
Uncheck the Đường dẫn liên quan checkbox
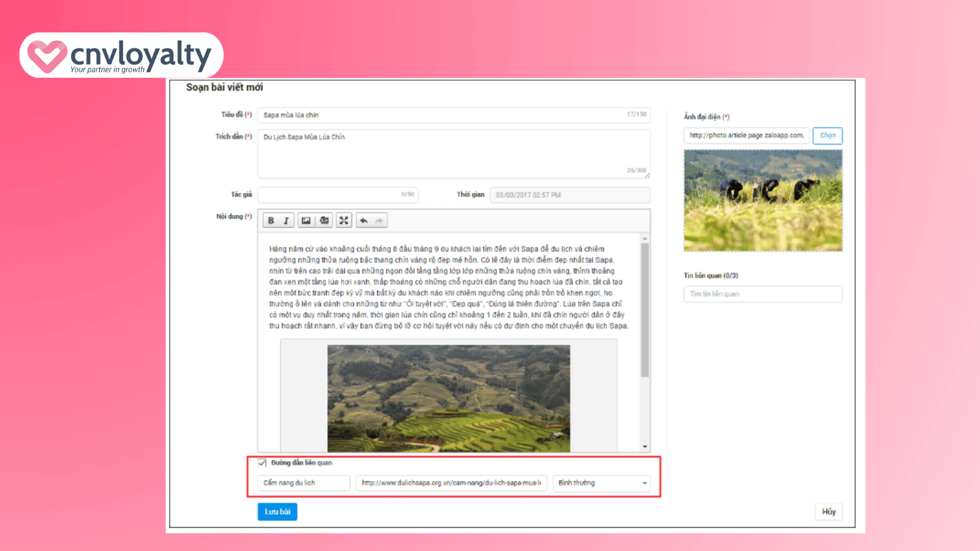pyautogui.click(x=262, y=463)
